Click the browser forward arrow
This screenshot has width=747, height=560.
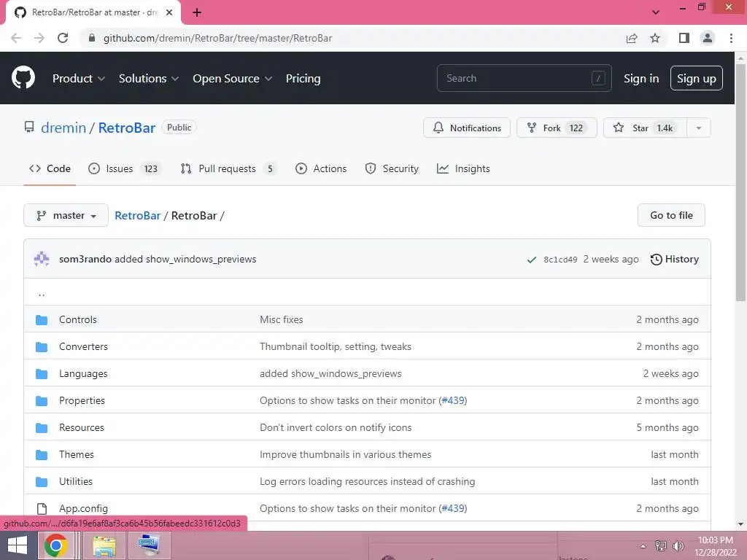pyautogui.click(x=39, y=38)
